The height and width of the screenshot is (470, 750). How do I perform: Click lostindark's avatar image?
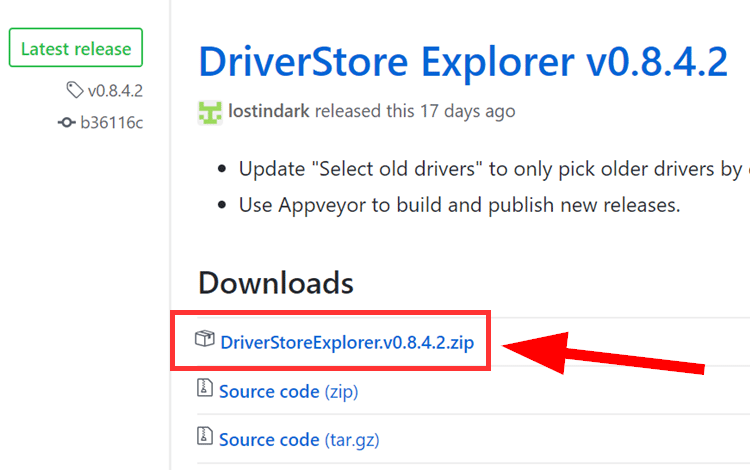click(x=210, y=112)
